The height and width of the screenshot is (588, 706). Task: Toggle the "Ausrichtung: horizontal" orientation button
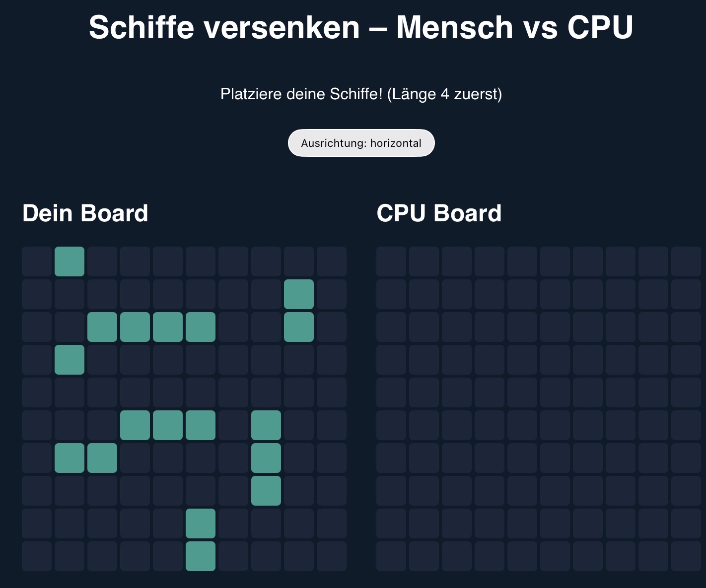[361, 143]
